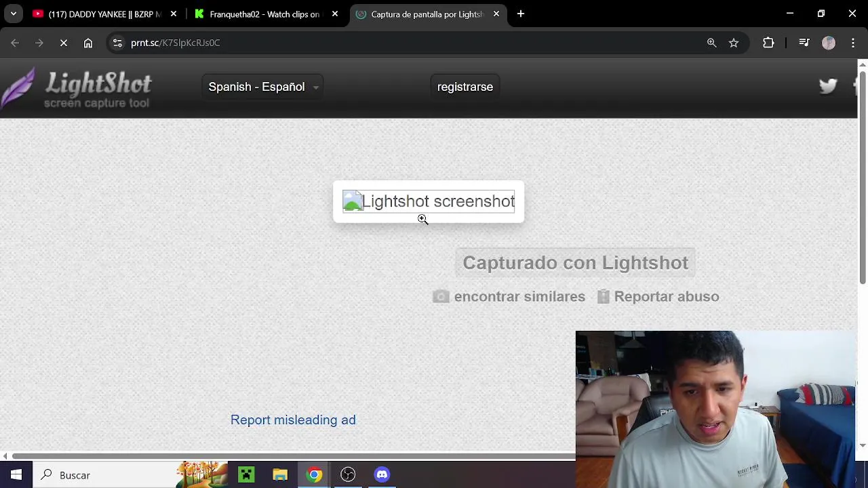Click the broken Lightshot screenshot image
This screenshot has height=488, width=868.
tap(429, 201)
